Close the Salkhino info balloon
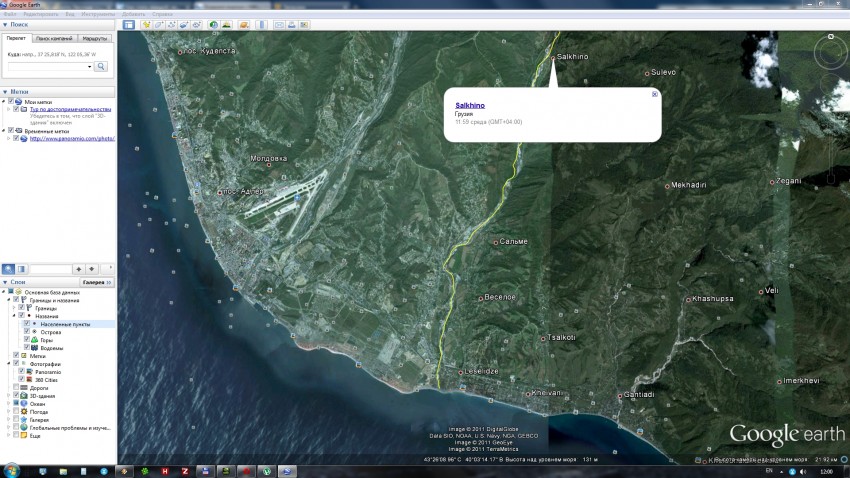 (x=654, y=94)
